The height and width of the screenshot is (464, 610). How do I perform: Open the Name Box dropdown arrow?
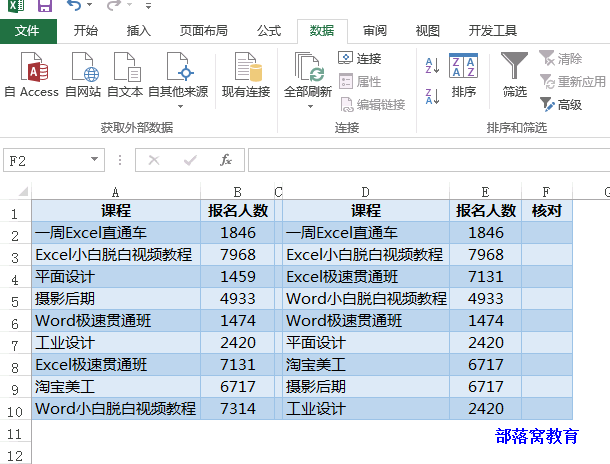pyautogui.click(x=94, y=159)
